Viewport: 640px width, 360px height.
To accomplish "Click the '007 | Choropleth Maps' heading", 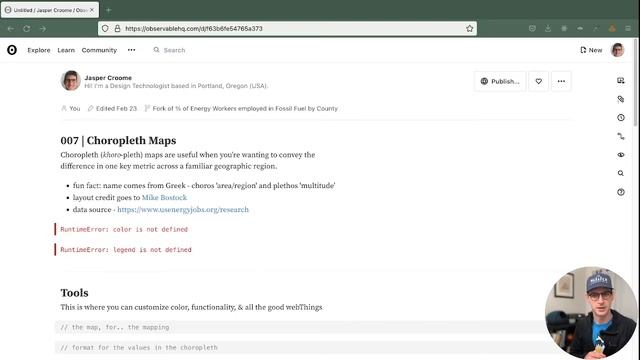I will (118, 140).
